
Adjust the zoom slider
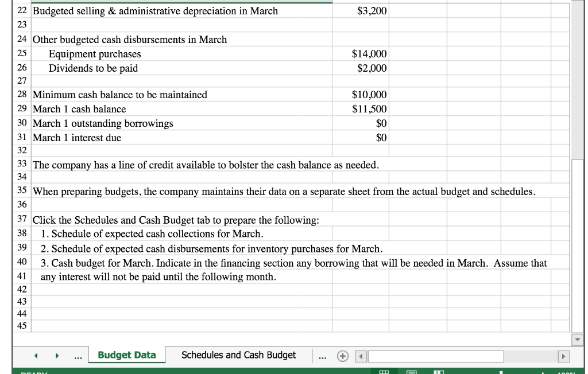point(501,372)
